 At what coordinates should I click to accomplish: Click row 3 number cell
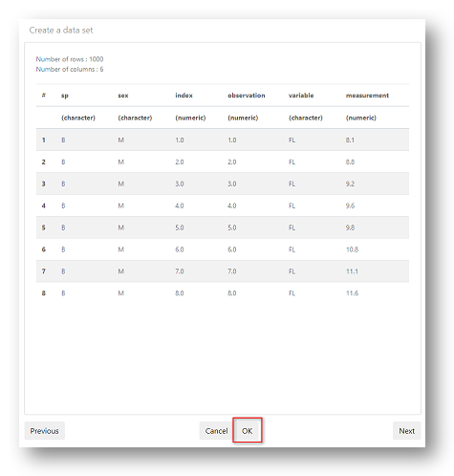[x=44, y=184]
